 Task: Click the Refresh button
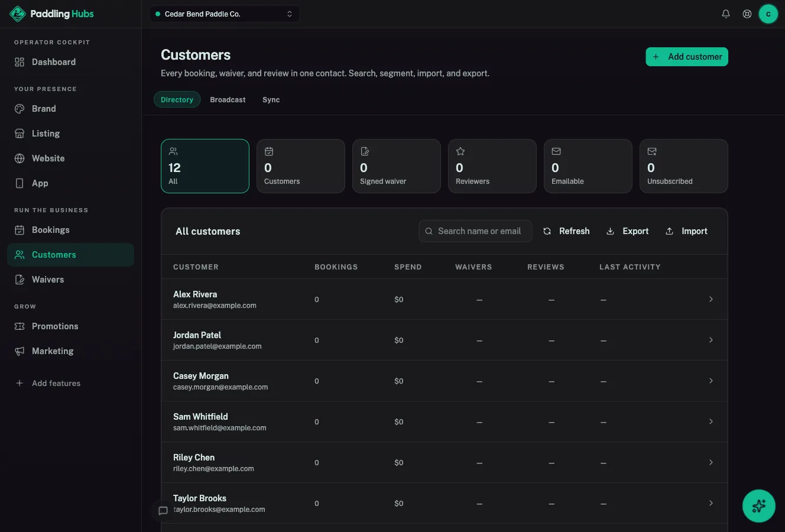pos(566,231)
